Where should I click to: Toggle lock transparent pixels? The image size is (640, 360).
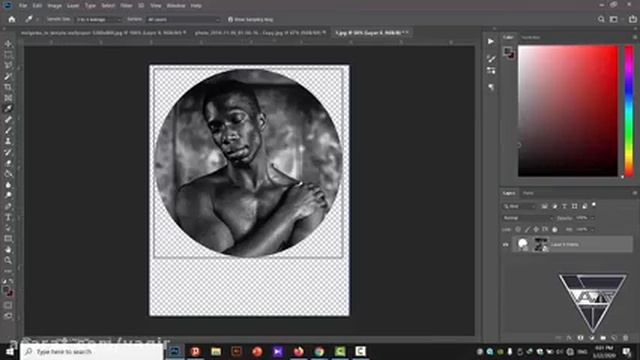click(x=518, y=229)
